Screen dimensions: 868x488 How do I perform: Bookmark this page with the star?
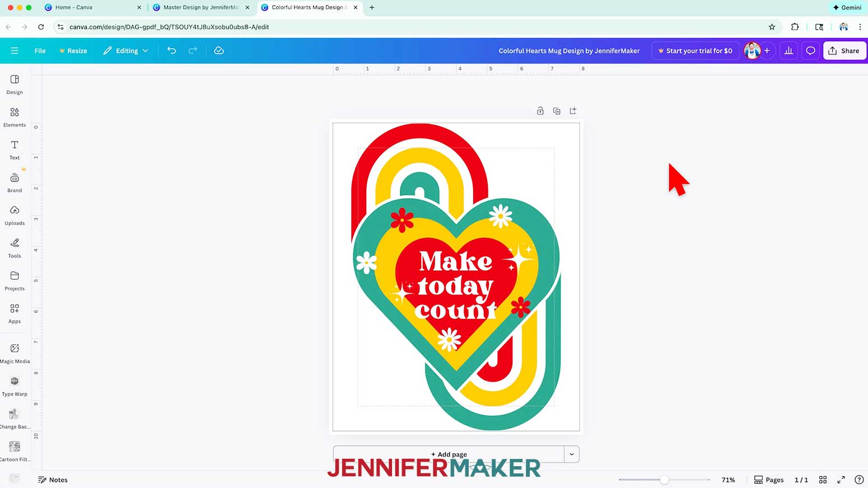pos(772,26)
